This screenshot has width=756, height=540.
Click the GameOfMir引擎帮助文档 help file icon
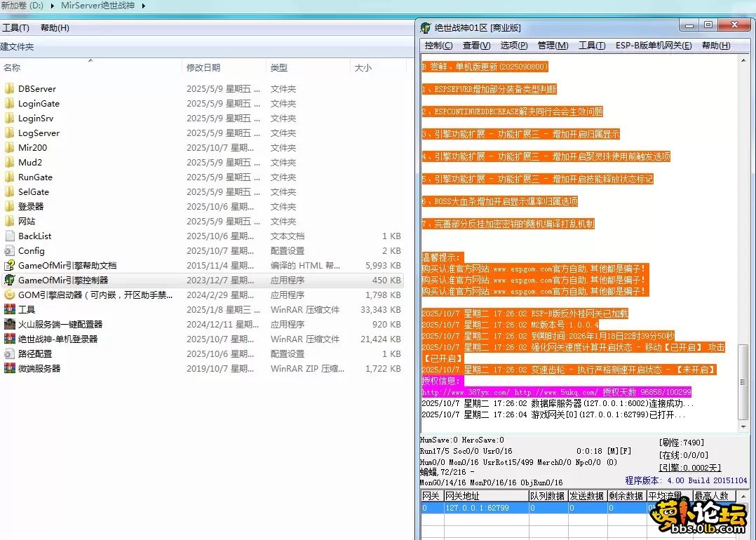click(x=9, y=266)
